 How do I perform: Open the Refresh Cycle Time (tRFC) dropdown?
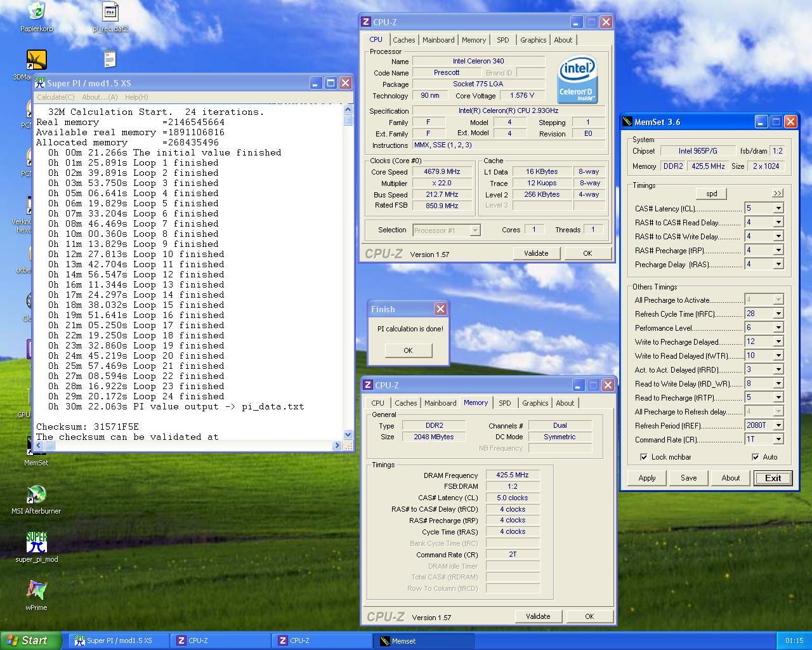click(778, 314)
